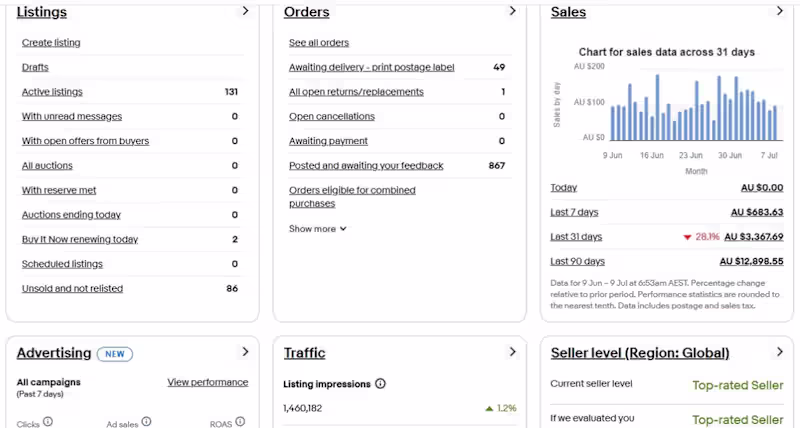800x428 pixels.
Task: Open Seller level panel via chevron arrow
Action: coord(780,351)
